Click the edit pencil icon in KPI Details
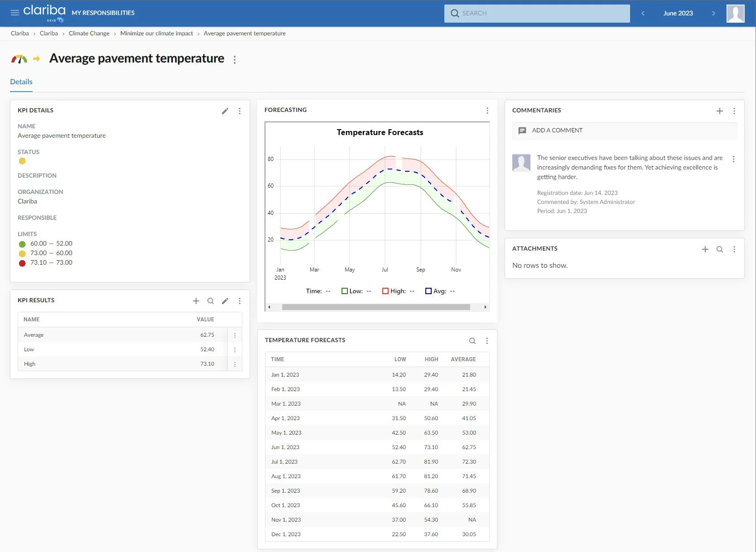 click(x=225, y=111)
